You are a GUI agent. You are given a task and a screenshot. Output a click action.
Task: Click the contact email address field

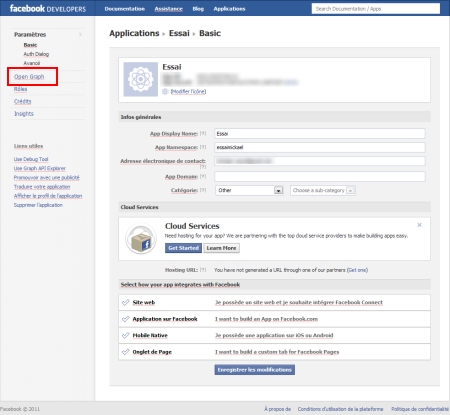point(320,161)
